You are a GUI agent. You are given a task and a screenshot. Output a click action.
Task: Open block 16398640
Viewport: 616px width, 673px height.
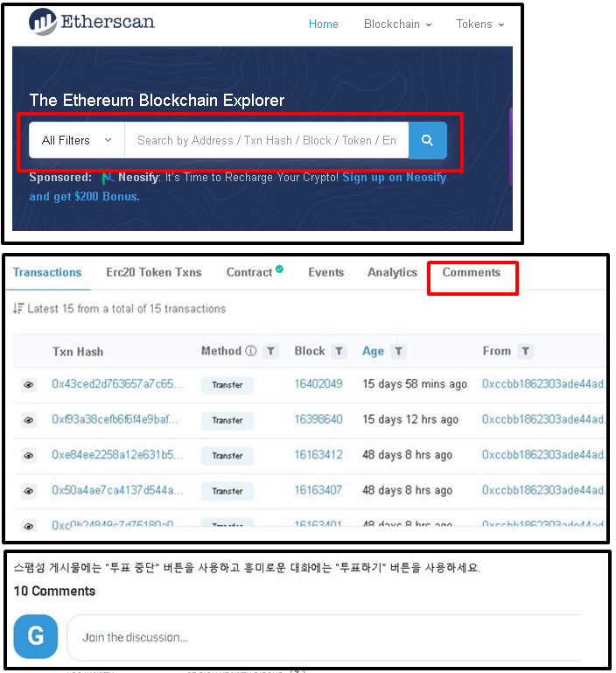coord(318,419)
